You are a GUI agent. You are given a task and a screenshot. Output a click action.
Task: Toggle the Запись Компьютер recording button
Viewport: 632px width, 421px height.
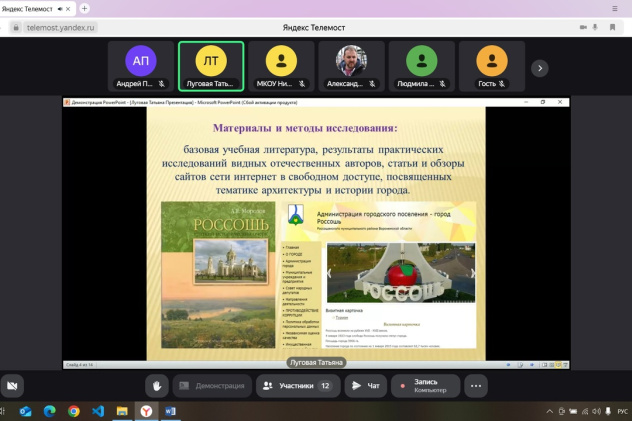tap(425, 386)
